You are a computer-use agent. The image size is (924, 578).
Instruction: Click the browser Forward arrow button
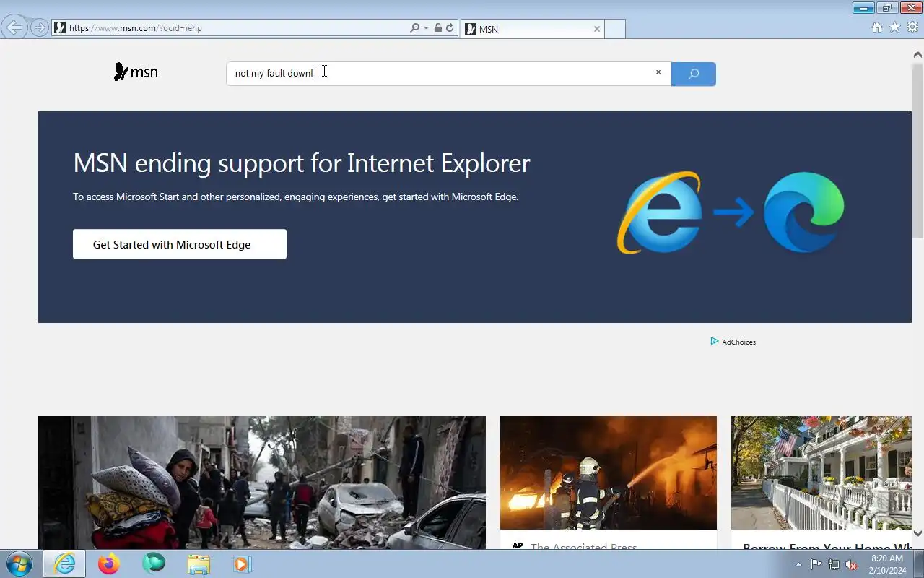tap(39, 27)
